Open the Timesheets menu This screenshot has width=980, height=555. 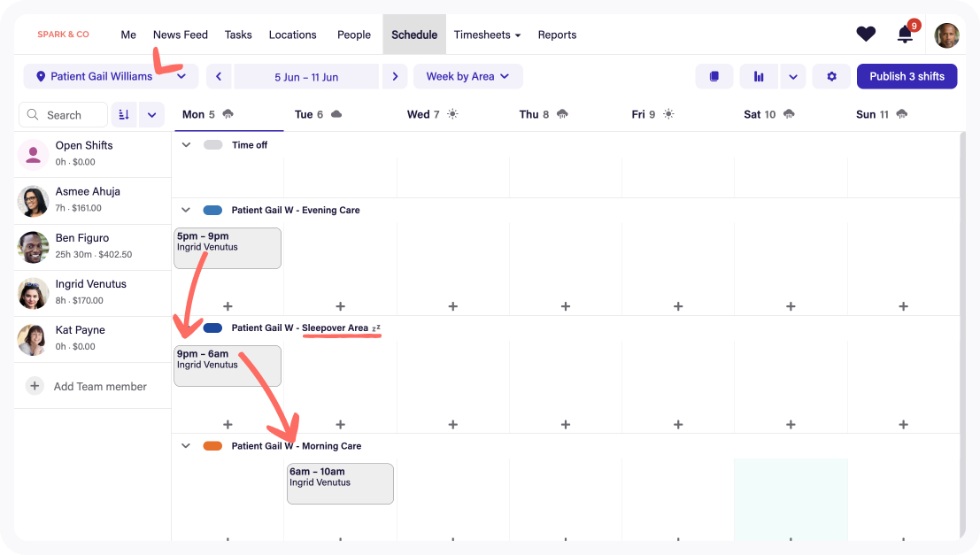[487, 35]
